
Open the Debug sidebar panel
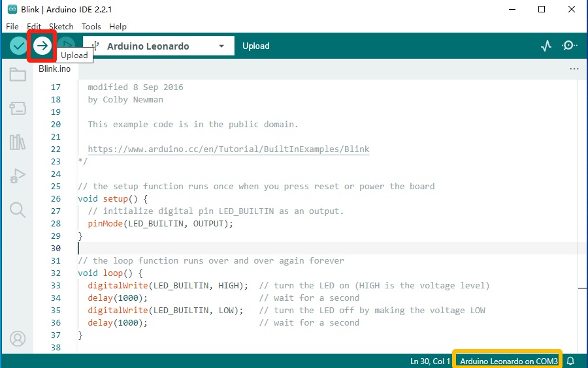[18, 176]
